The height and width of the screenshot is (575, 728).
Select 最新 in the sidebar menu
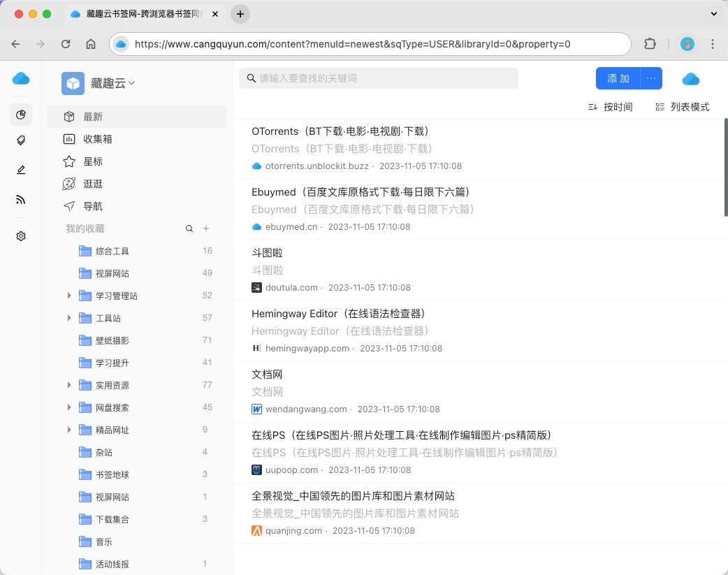pyautogui.click(x=136, y=117)
